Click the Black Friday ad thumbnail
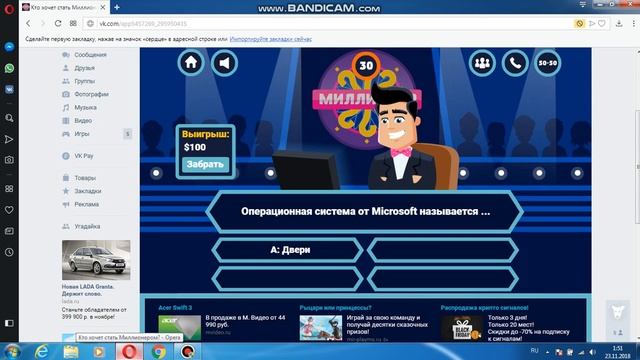640x360 pixels. point(462,328)
